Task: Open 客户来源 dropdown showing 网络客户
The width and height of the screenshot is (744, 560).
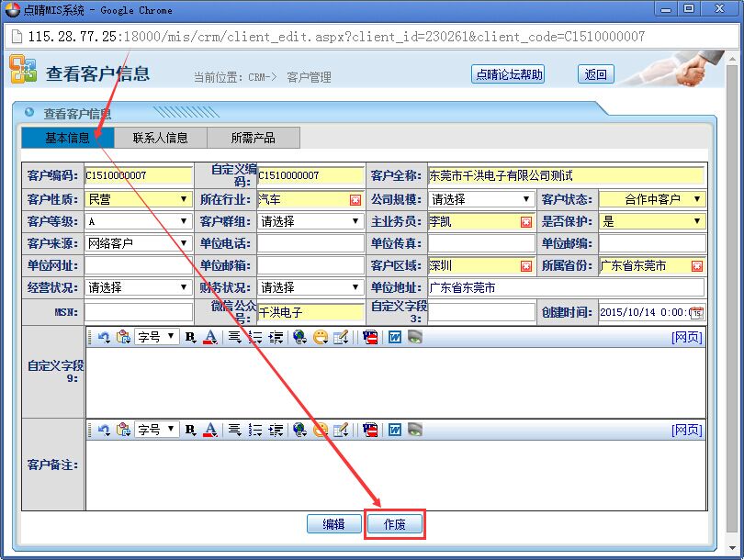Action: [x=139, y=243]
